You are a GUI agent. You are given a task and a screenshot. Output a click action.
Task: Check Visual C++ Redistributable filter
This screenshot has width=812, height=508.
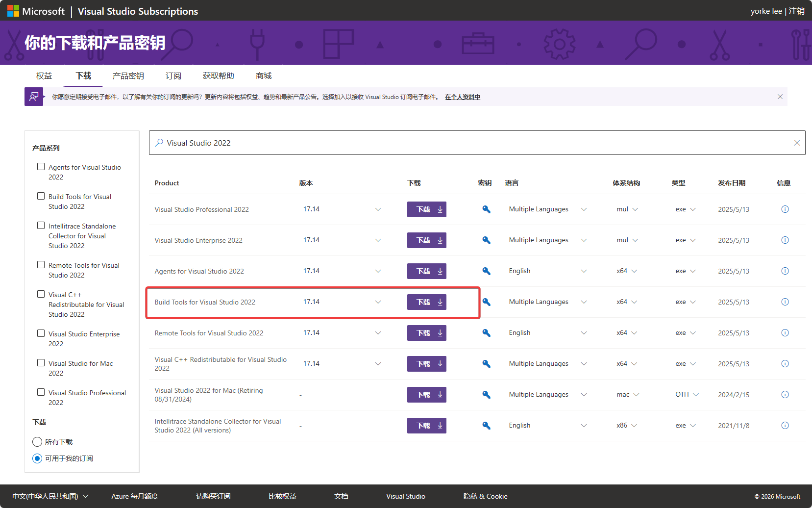coord(41,294)
